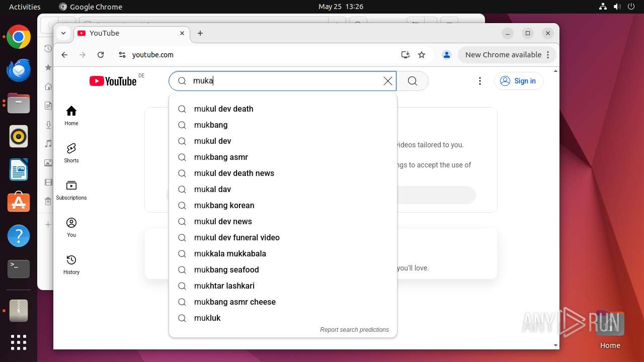
Task: Click the magnifier search button
Action: pos(413,81)
